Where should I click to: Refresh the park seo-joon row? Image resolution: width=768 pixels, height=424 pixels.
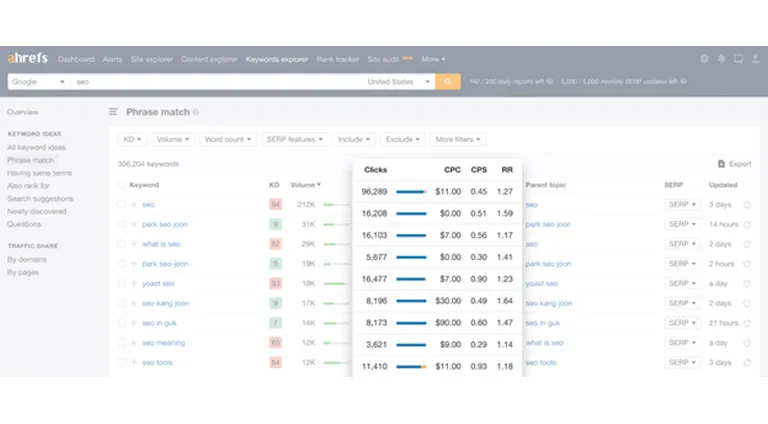(747, 264)
